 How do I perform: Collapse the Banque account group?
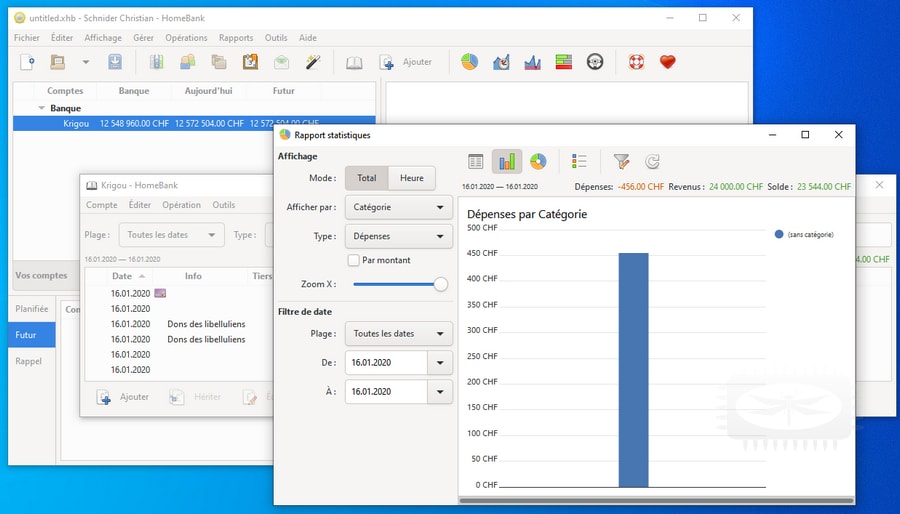(x=41, y=108)
